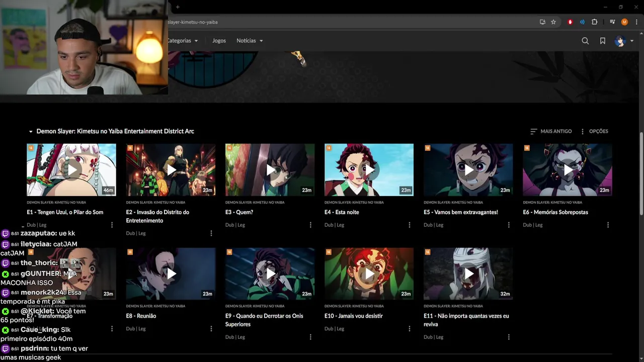Open the E10 Jamais vou desistir thumbnail
The height and width of the screenshot is (362, 644).
pyautogui.click(x=369, y=274)
